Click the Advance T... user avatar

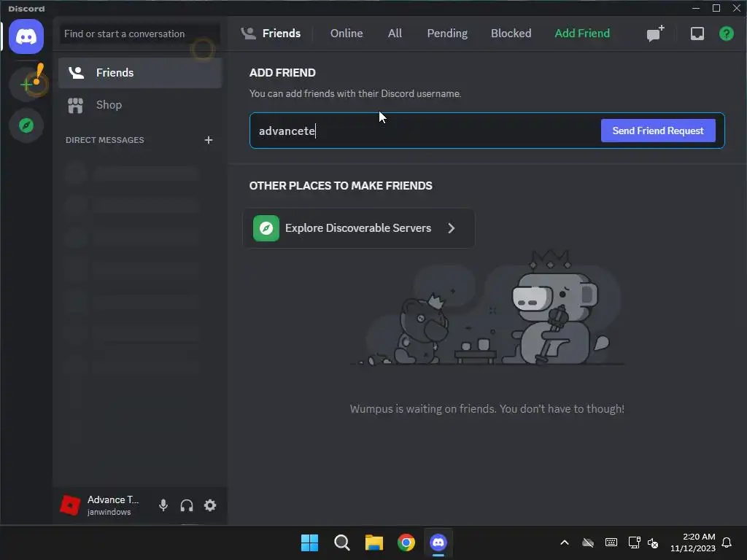coord(70,505)
